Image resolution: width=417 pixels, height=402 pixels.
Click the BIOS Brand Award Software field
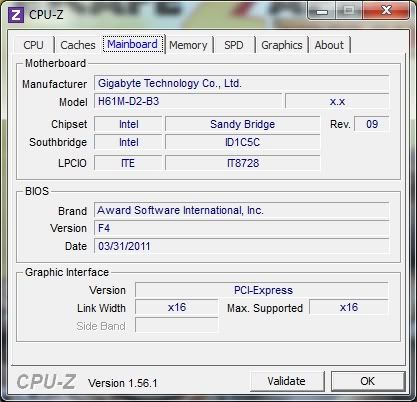pyautogui.click(x=242, y=210)
